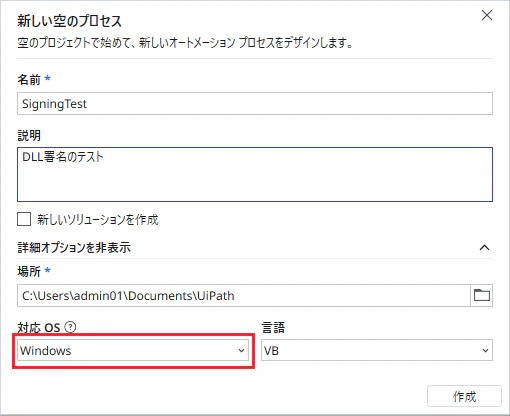Open the 対応 OS Windows dropdown

point(133,350)
